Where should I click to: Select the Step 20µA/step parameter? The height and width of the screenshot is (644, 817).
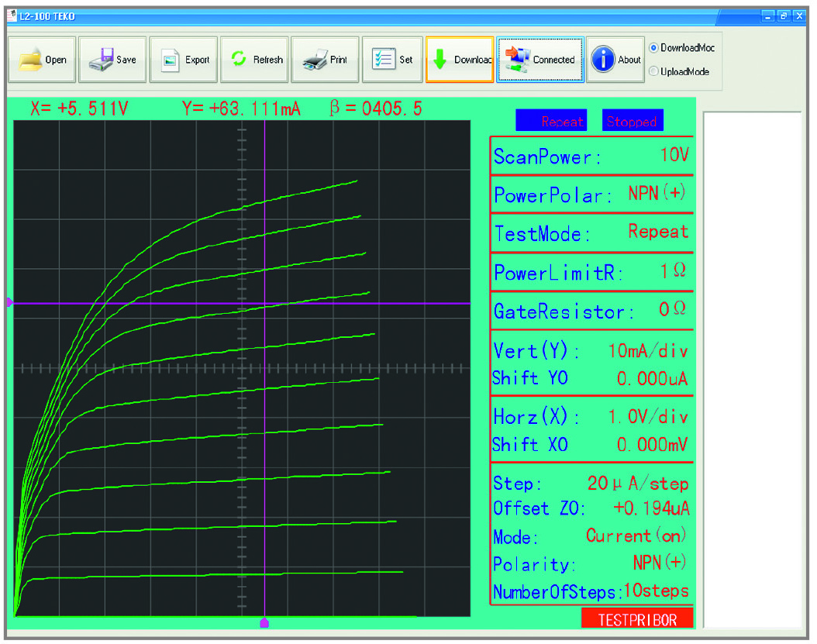[x=591, y=484]
